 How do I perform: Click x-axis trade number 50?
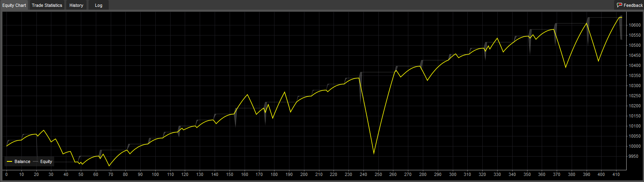tap(81, 174)
